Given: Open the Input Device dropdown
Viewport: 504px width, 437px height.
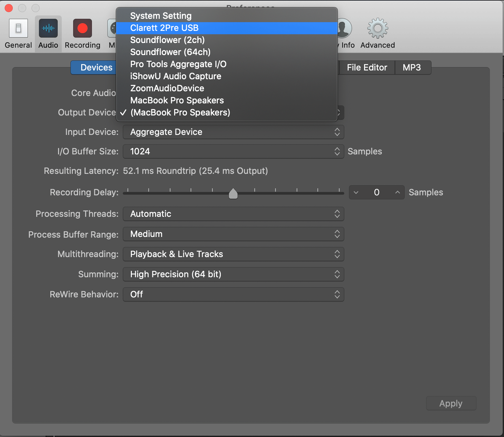Looking at the screenshot, I should click(233, 132).
